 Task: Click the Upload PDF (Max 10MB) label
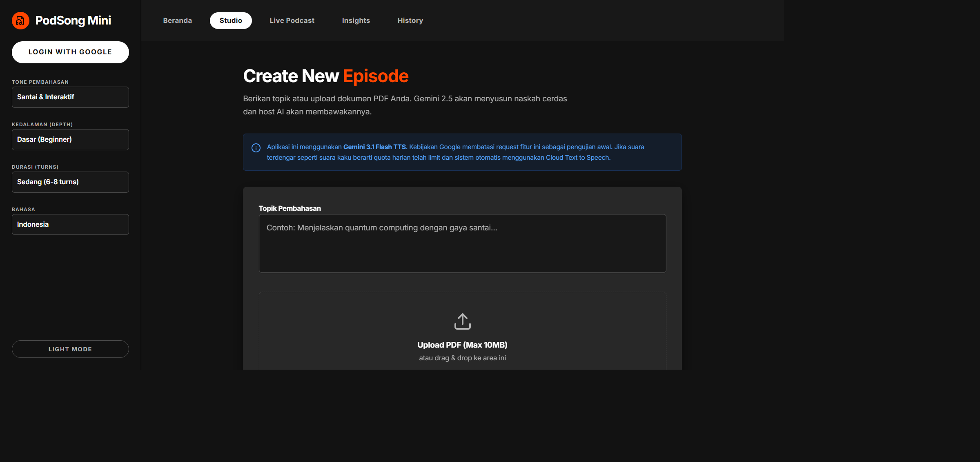point(462,345)
